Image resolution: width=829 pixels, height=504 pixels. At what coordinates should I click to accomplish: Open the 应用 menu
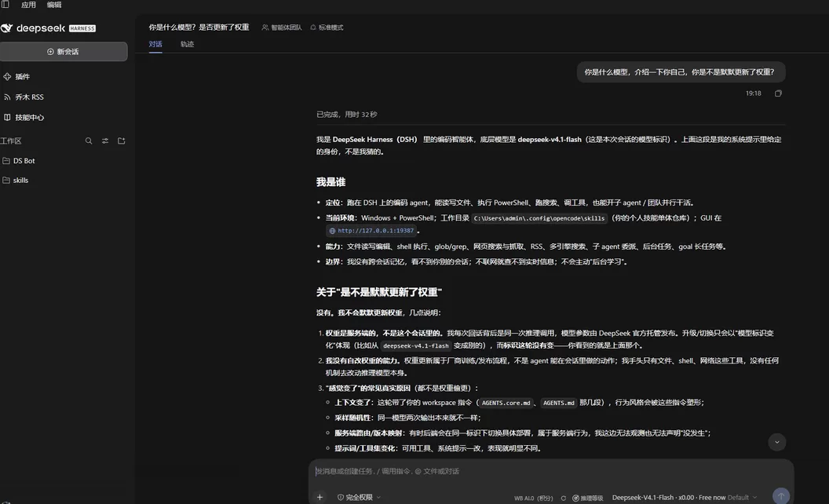(x=28, y=5)
